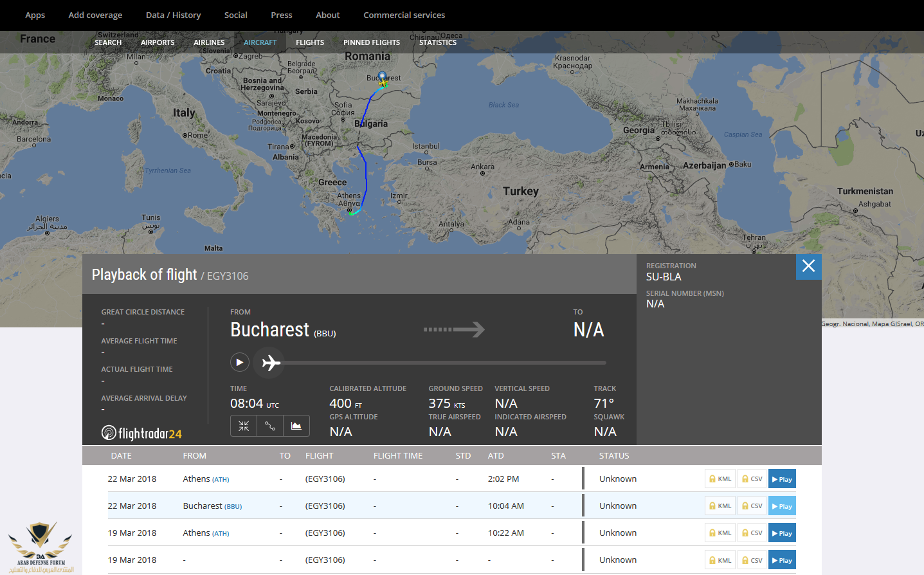Click the ATD value 10:04 AM
Viewport: 924px width, 575px height.
[506, 506]
